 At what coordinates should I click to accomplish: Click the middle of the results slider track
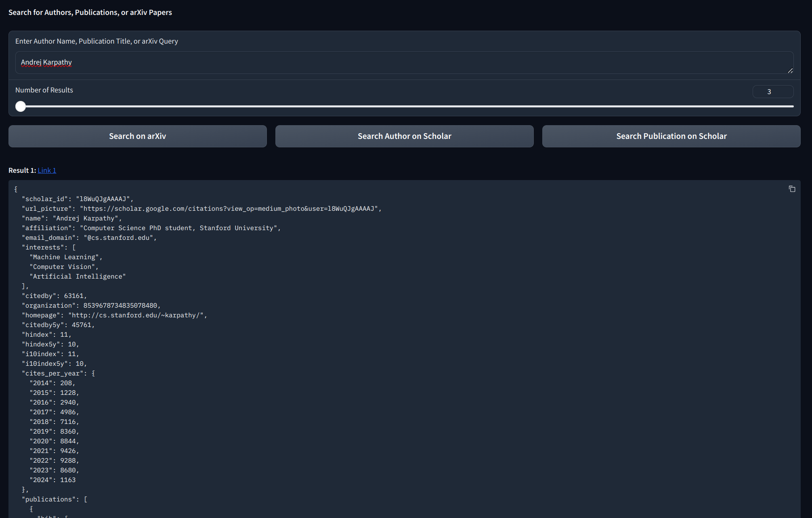(x=407, y=106)
